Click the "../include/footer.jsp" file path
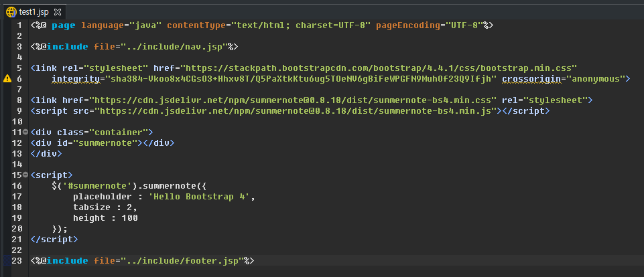 point(182,260)
